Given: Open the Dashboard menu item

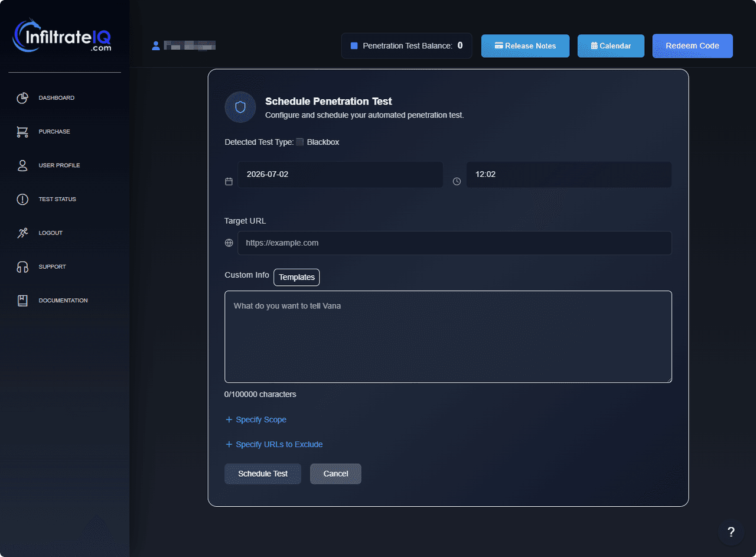Looking at the screenshot, I should 57,98.
